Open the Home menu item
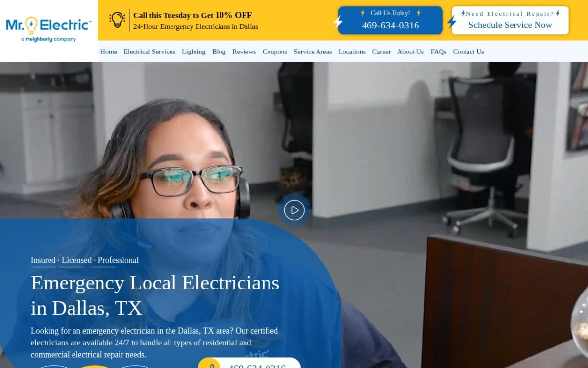The width and height of the screenshot is (588, 368). tap(109, 52)
